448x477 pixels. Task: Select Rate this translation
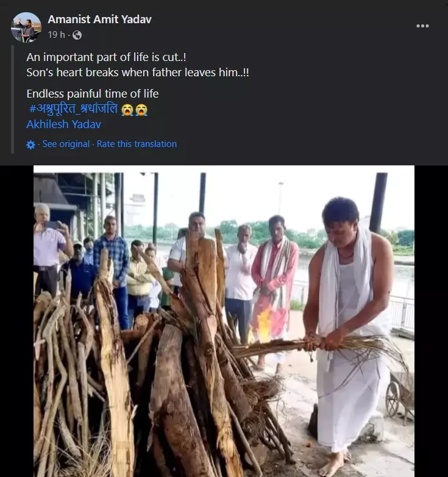click(137, 144)
